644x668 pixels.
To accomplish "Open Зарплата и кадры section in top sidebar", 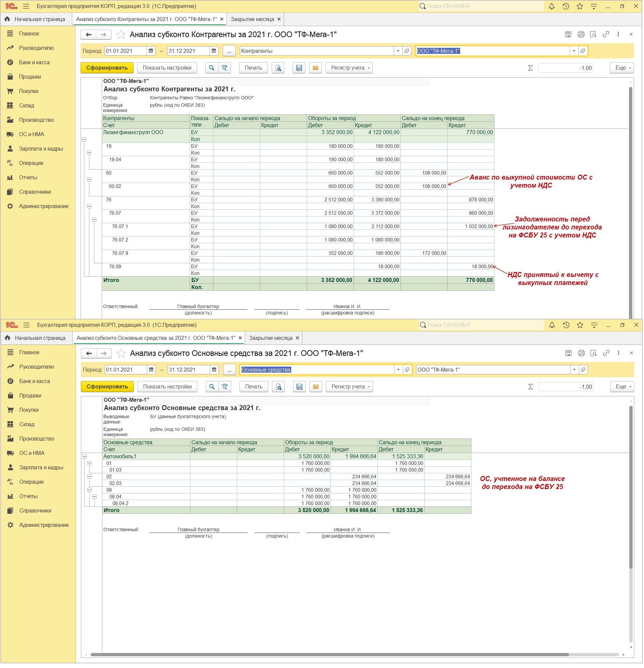I will pyautogui.click(x=41, y=149).
